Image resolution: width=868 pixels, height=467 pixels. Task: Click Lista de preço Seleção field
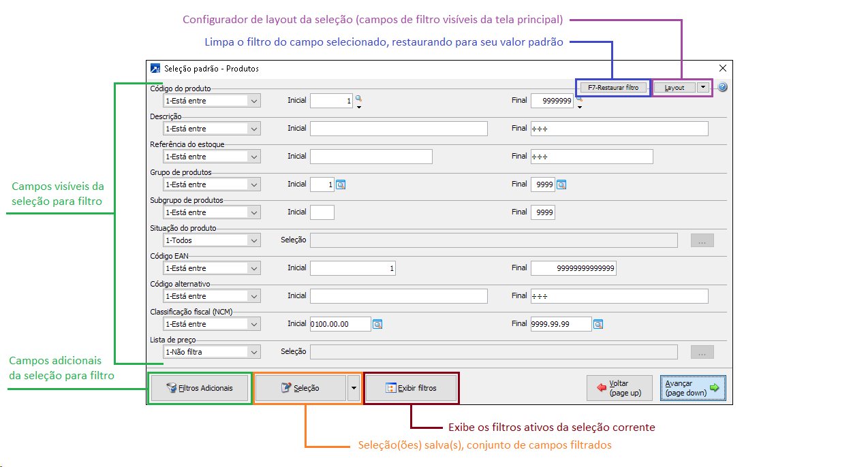(494, 352)
